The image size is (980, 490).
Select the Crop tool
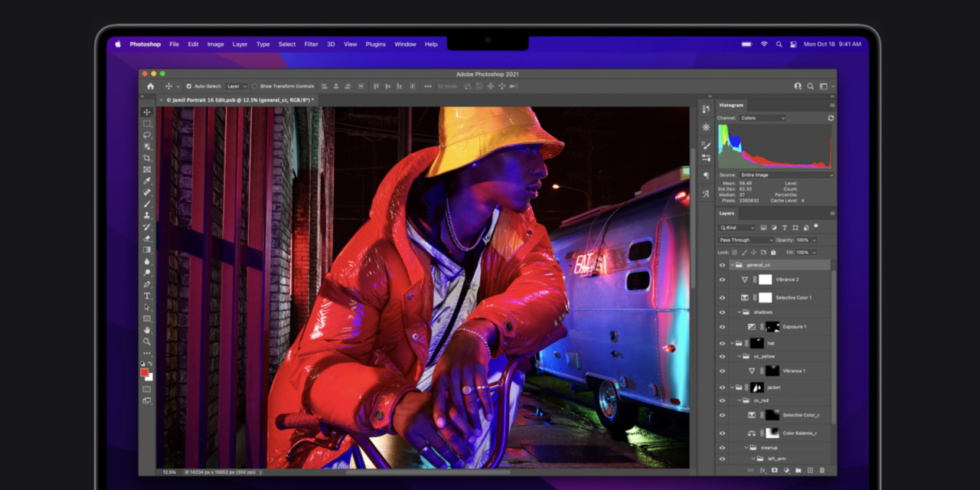tap(147, 158)
